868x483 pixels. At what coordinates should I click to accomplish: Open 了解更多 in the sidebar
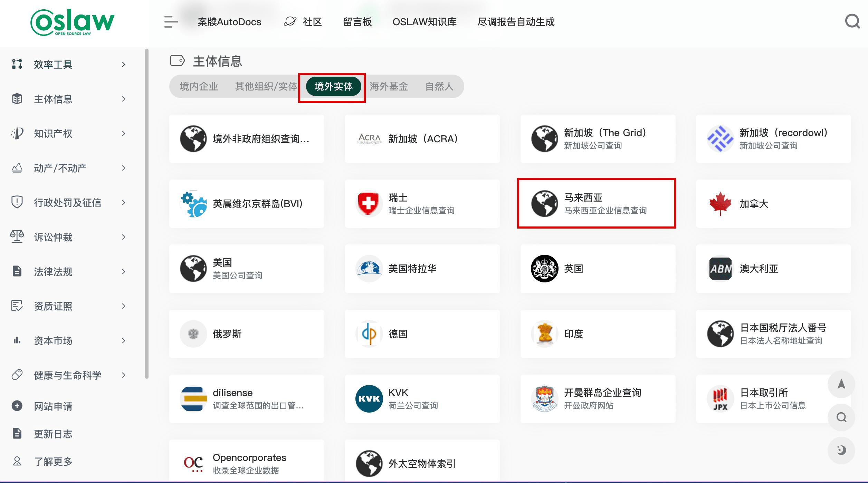tap(53, 461)
